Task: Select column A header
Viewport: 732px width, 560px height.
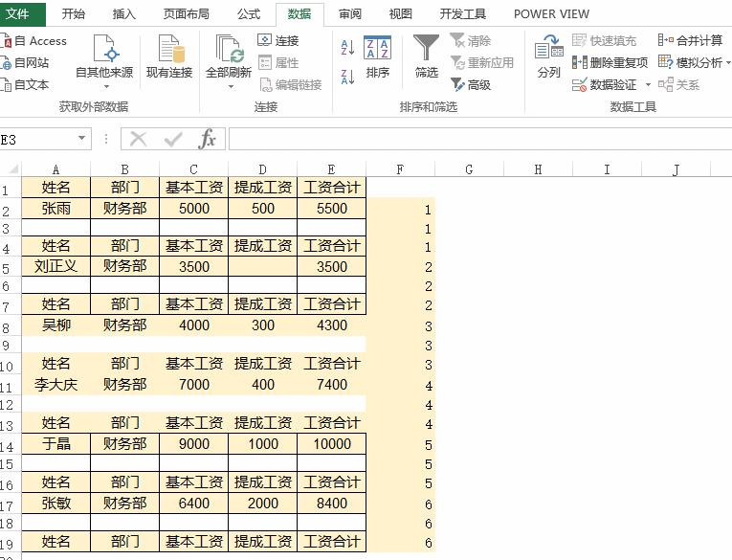Action: pyautogui.click(x=55, y=169)
